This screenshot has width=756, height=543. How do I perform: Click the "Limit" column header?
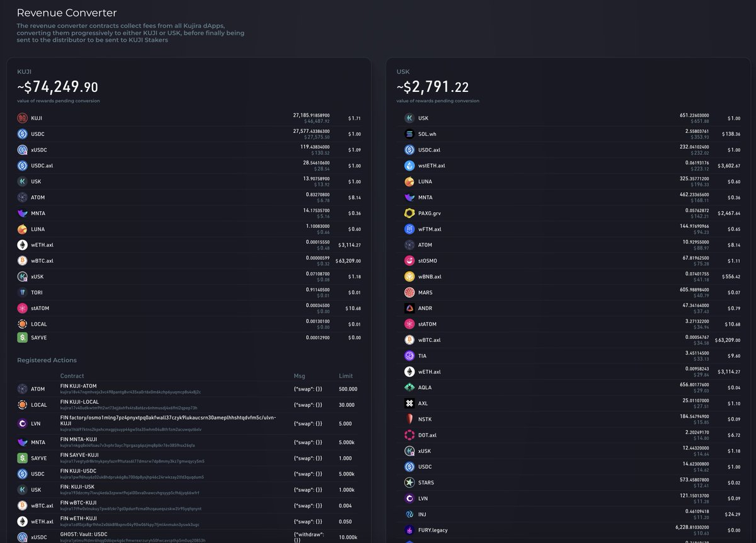345,376
